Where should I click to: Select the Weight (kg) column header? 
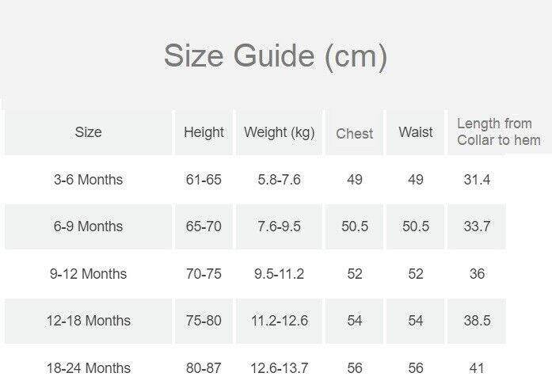pos(280,132)
